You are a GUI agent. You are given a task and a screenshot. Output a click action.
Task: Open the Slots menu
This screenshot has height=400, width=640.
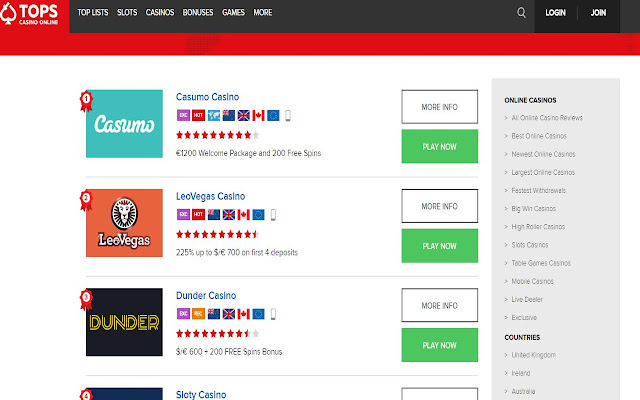pos(127,13)
